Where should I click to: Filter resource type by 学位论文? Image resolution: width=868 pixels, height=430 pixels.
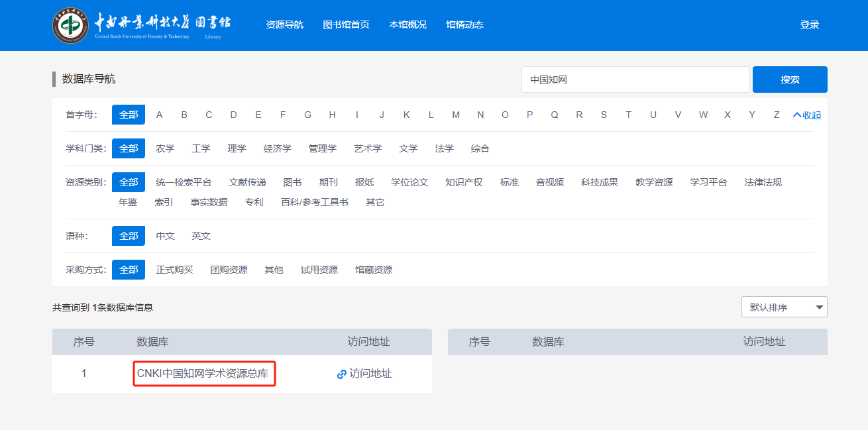pyautogui.click(x=409, y=182)
